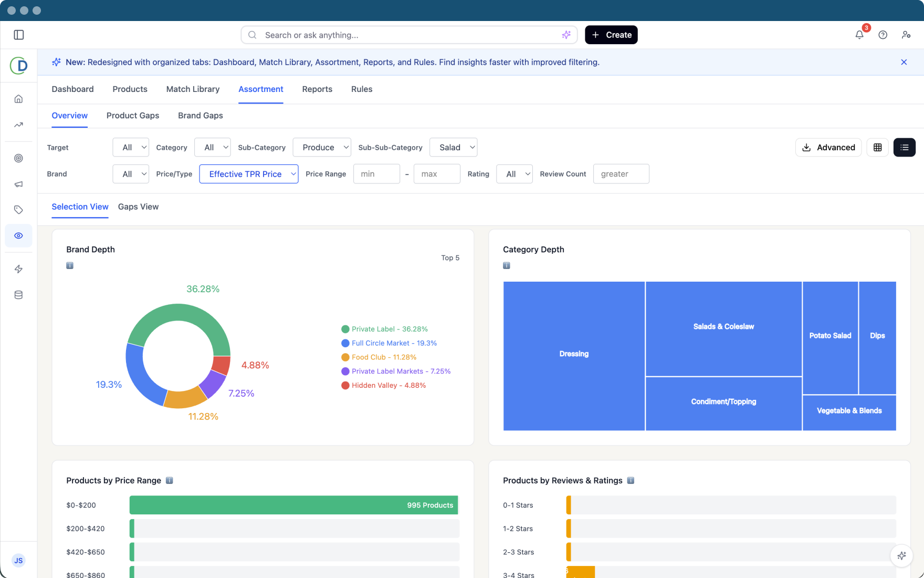924x578 pixels.
Task: Click the Brand Depth info icon
Action: click(70, 265)
